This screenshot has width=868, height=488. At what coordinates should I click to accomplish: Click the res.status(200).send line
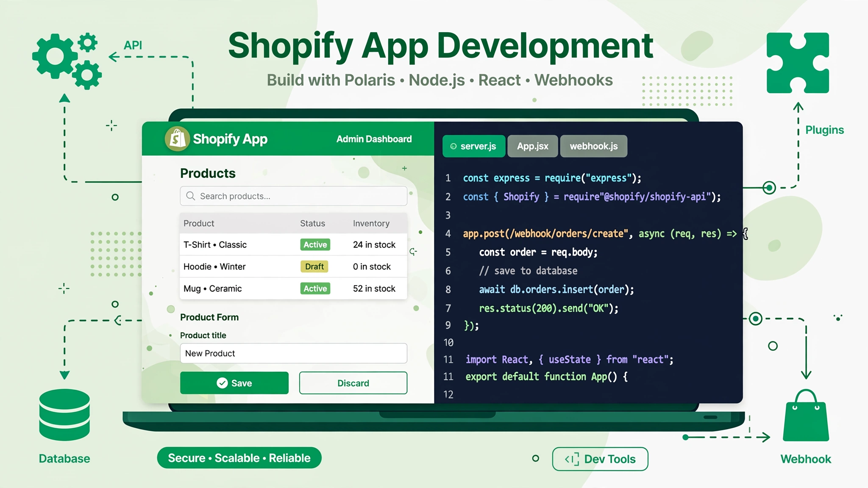coord(549,308)
